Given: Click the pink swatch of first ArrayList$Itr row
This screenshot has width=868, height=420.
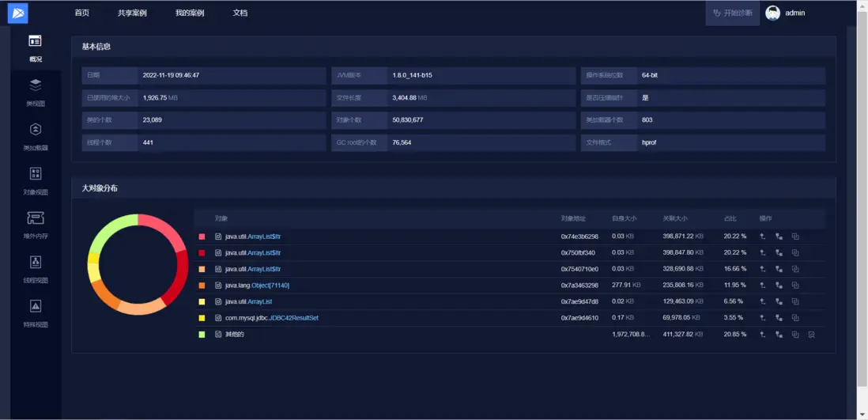Looking at the screenshot, I should click(202, 236).
